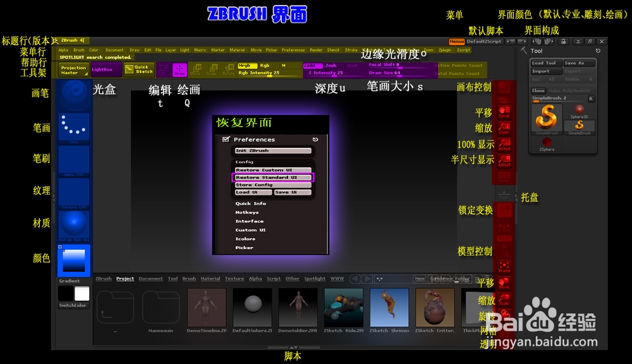Open the DemoSoldier.ZPR project thumbnail
The width and height of the screenshot is (632, 364).
(x=298, y=308)
